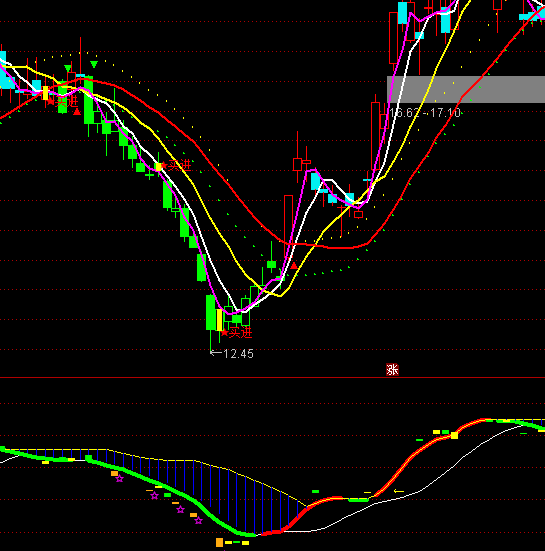Screen dimensions: 545x551
Task: Select the rightmost green down-triangle marker
Action: (94, 64)
